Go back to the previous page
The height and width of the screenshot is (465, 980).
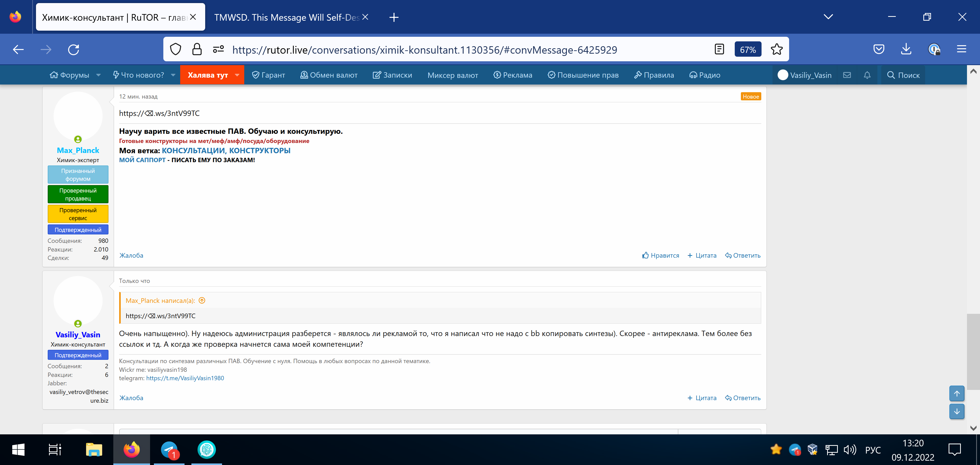coord(18,50)
